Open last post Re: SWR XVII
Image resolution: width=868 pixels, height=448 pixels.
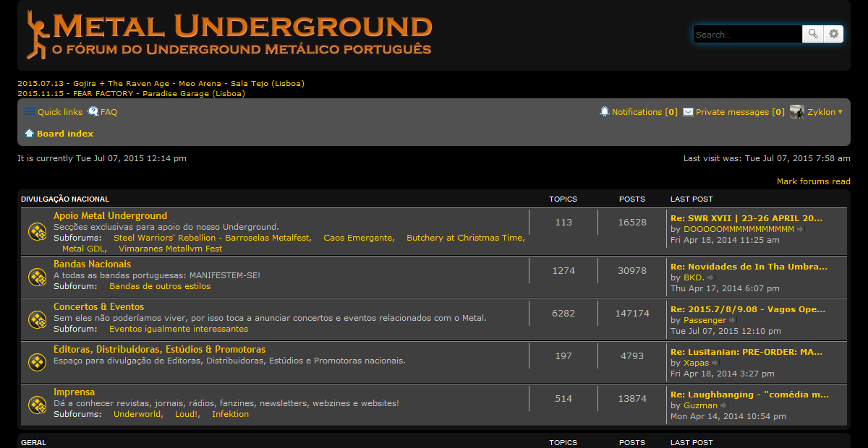tap(746, 217)
